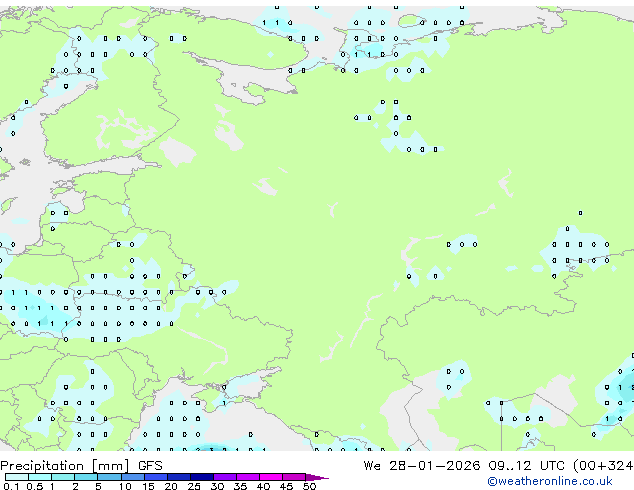Select the 10 to 15 mm legend swatch
Image resolution: width=634 pixels, height=490 pixels.
[x=132, y=477]
